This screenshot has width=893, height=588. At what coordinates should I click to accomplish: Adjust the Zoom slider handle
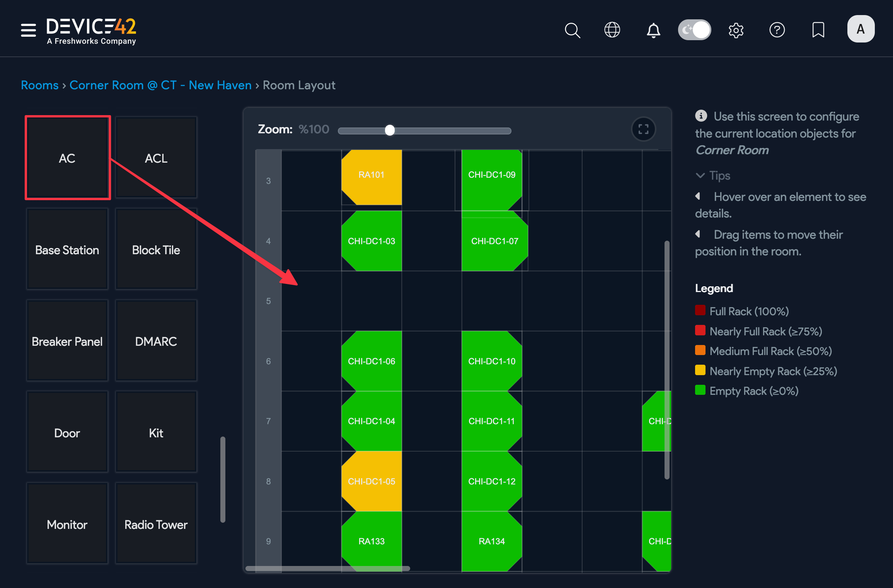pos(390,131)
